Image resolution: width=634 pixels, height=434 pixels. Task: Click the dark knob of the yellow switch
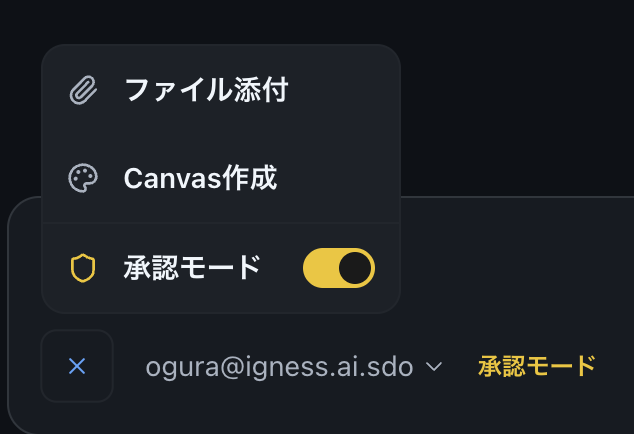coord(355,268)
